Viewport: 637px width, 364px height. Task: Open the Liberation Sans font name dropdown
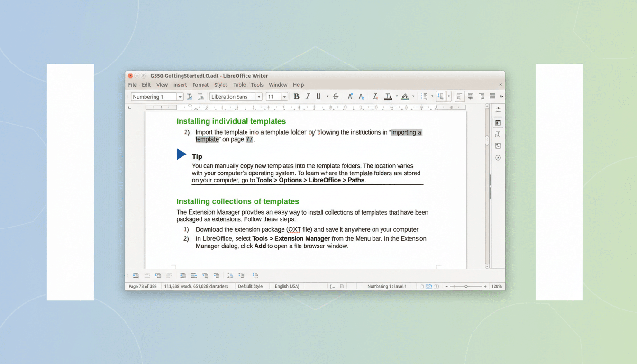[259, 97]
